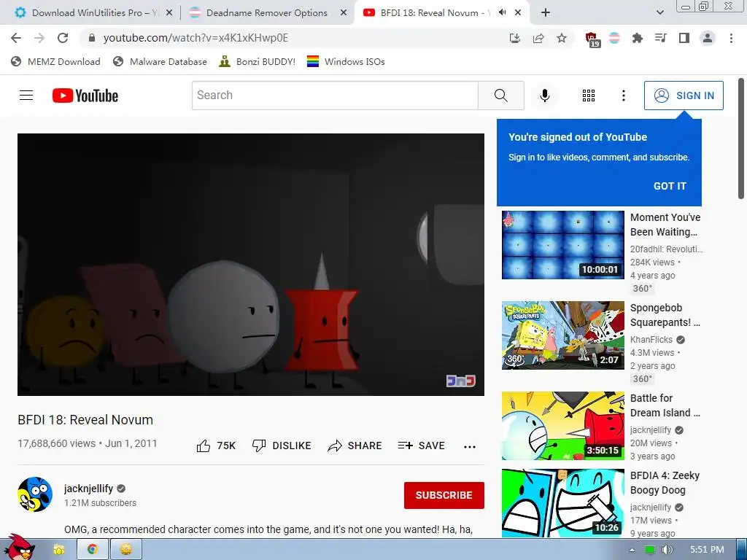The image size is (747, 560).
Task: Click the SIGN IN button
Action: pos(684,96)
